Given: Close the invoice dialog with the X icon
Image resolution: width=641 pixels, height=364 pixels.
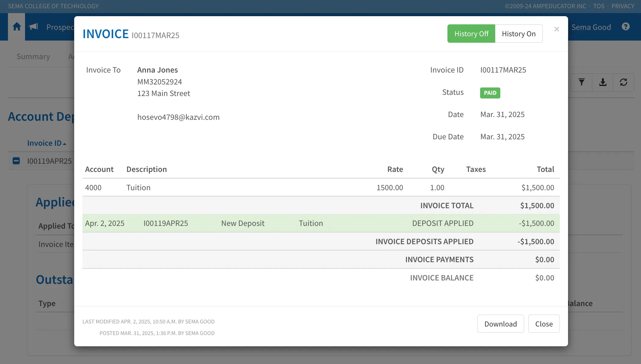Looking at the screenshot, I should (x=556, y=29).
